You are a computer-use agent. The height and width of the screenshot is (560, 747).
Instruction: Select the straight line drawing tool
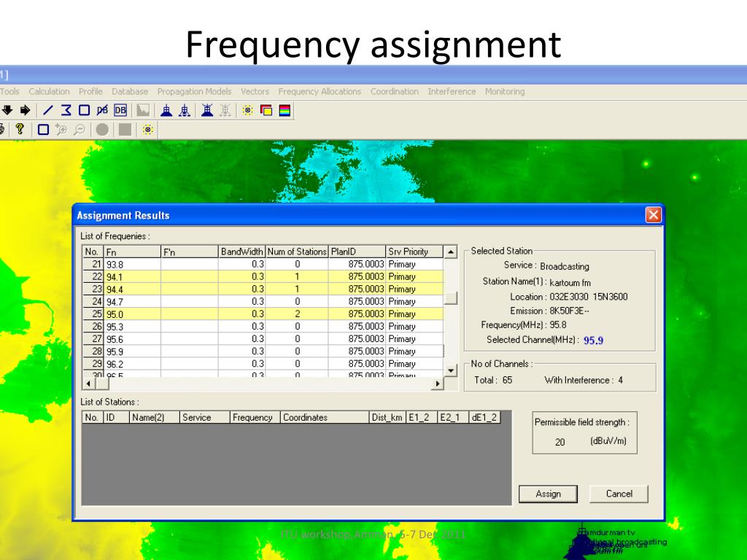tap(47, 111)
